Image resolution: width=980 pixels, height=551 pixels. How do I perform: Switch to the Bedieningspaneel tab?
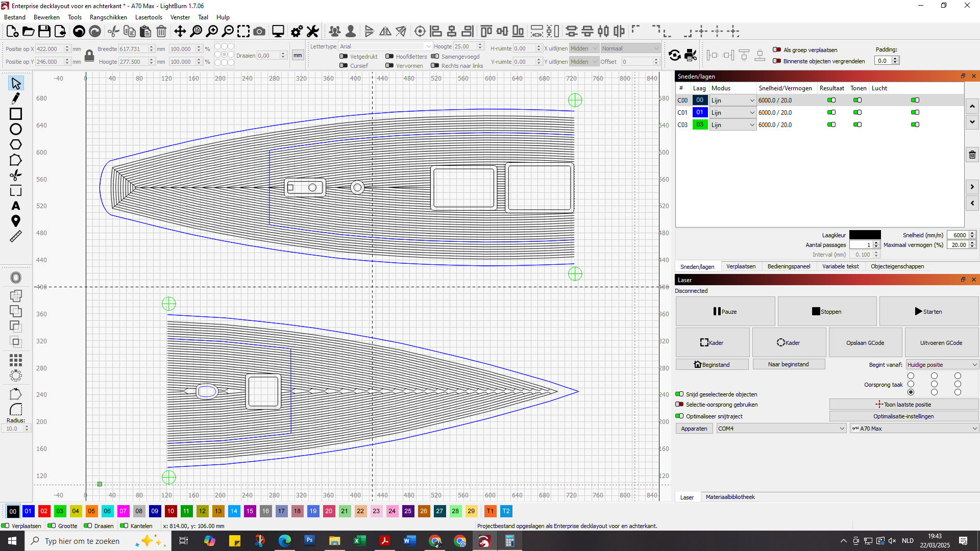[x=789, y=267]
